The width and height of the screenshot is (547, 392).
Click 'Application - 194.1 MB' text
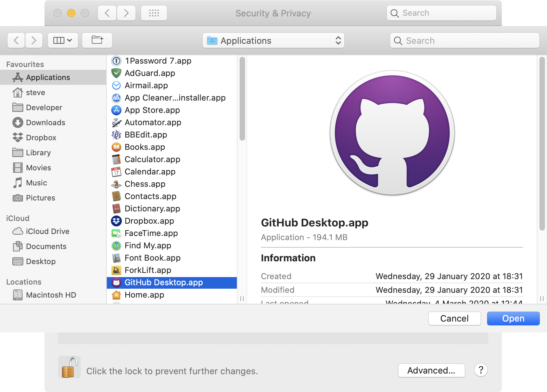click(x=304, y=237)
